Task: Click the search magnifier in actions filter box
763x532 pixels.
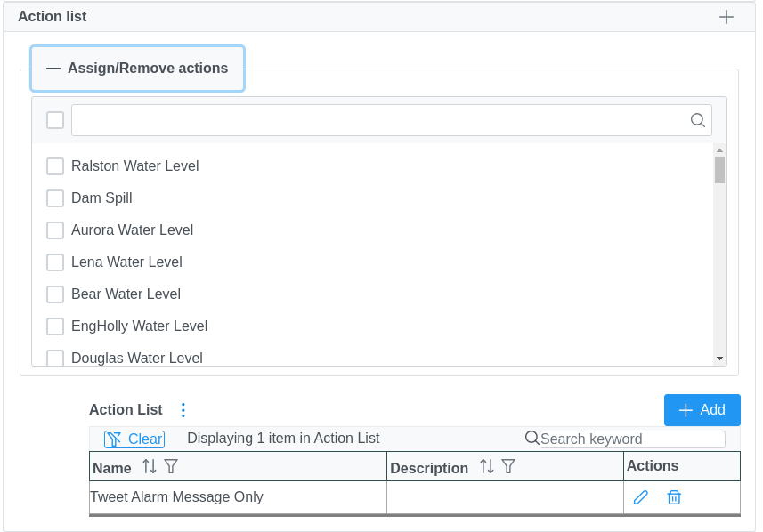Action: click(698, 120)
